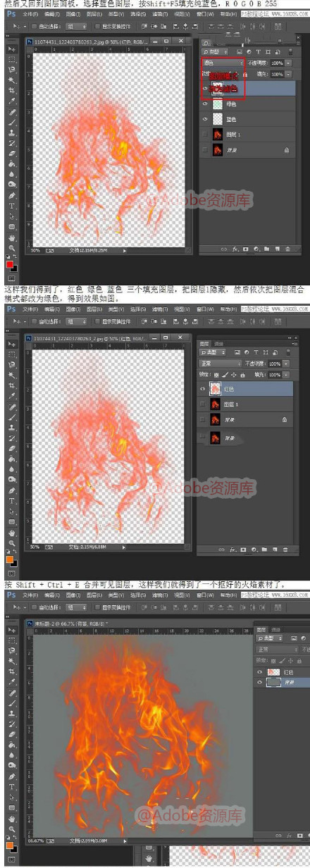
Task: Open the 图像(I) menu in the second screenshot
Action: click(x=73, y=309)
